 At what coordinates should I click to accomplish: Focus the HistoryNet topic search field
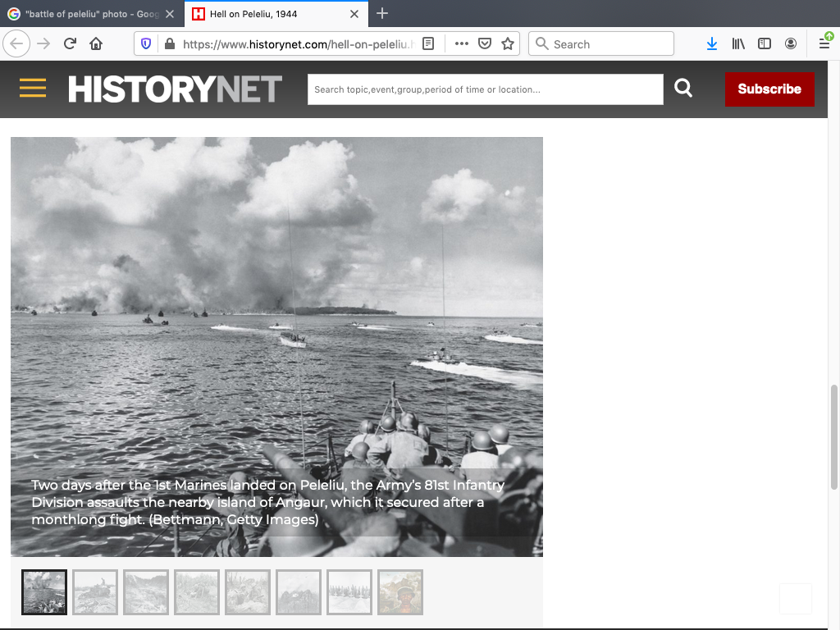[485, 89]
